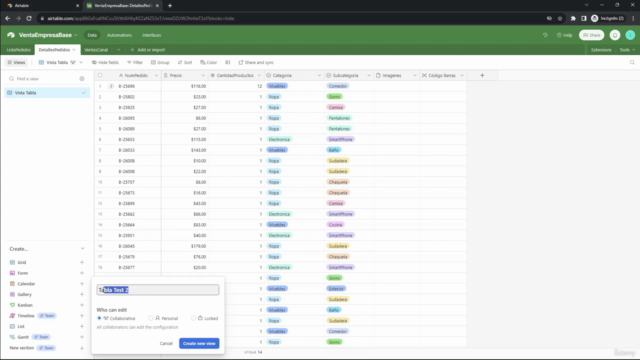Add a new Gallery view plus
This screenshot has width=640, height=360.
coord(82,294)
